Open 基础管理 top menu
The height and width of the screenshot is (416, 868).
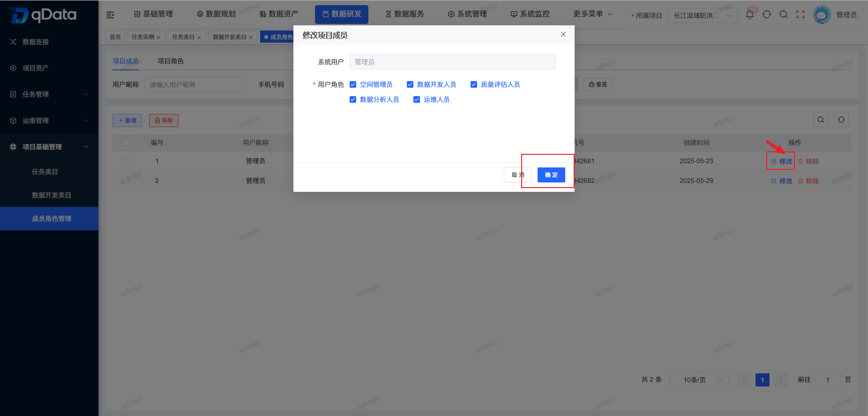pos(153,14)
